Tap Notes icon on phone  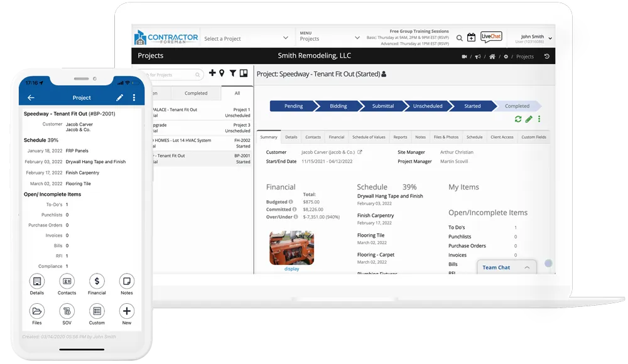click(127, 281)
